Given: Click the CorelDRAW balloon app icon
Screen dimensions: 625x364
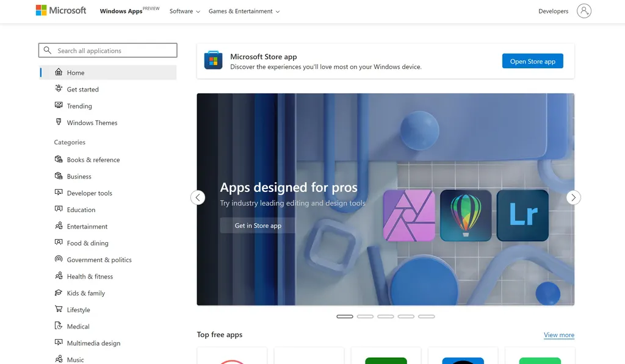Looking at the screenshot, I should click(x=466, y=215).
